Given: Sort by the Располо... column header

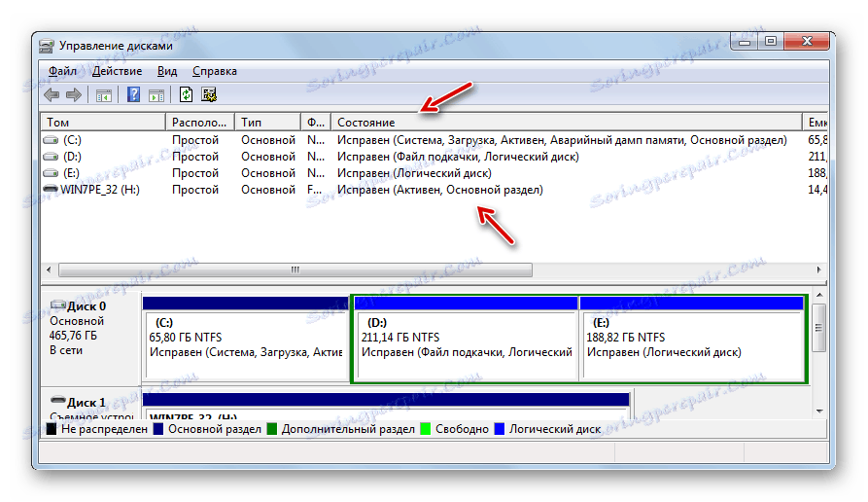Looking at the screenshot, I should [x=200, y=122].
